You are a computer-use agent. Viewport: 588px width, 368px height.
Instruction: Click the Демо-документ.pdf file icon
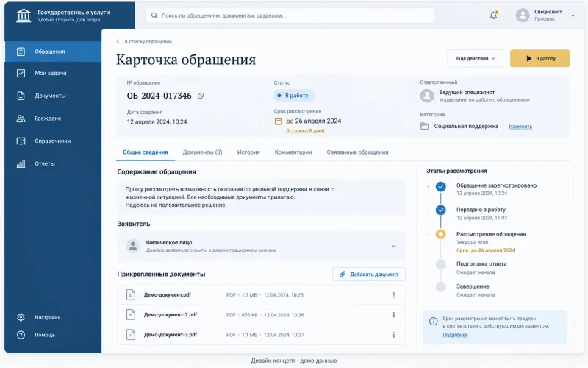click(131, 295)
